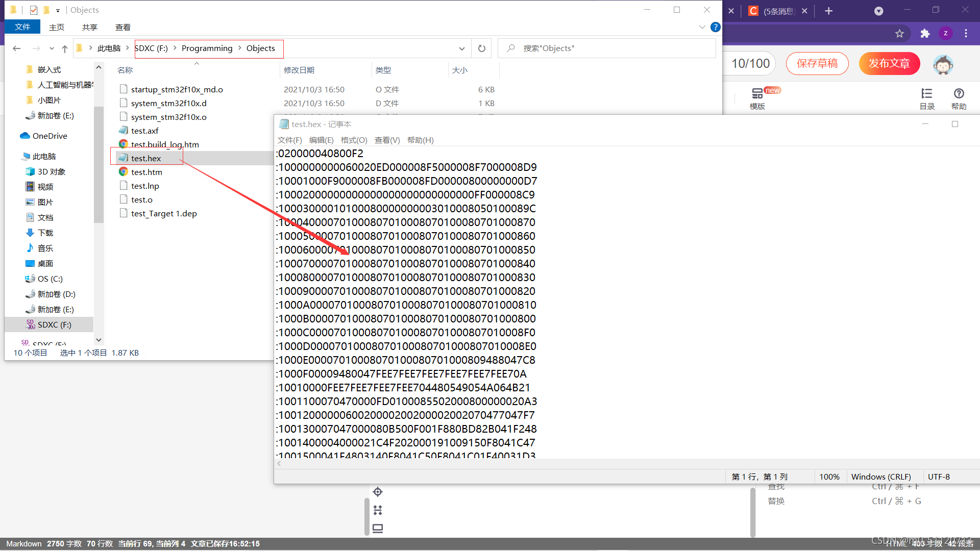Viewport: 980px width, 551px height.
Task: Open Notepad 格式(O) menu
Action: (x=354, y=140)
